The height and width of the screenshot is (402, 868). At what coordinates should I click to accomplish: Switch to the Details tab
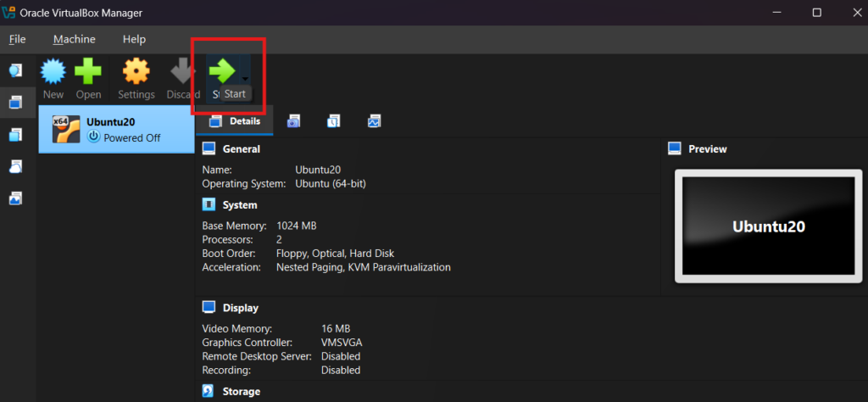(234, 121)
